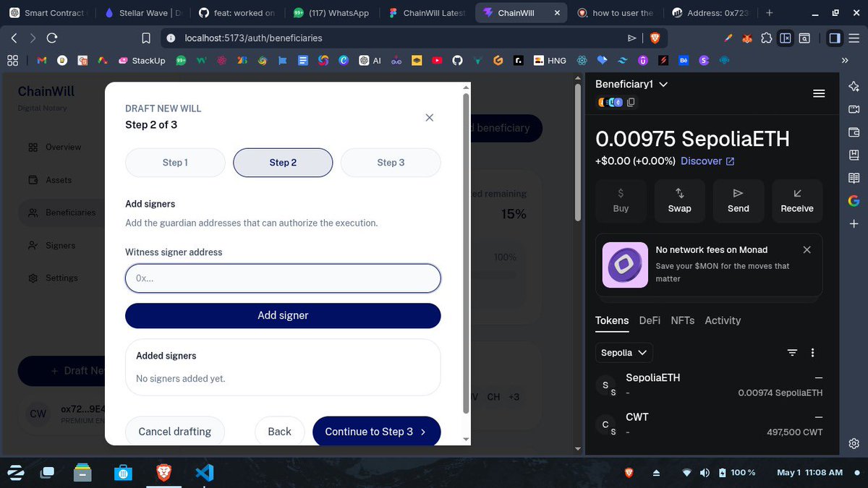
Task: Open the GitHub bookmark icon
Action: 457,61
